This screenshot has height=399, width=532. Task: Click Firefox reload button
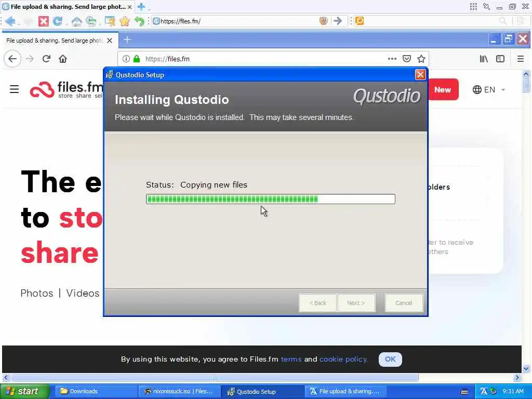pyautogui.click(x=46, y=59)
